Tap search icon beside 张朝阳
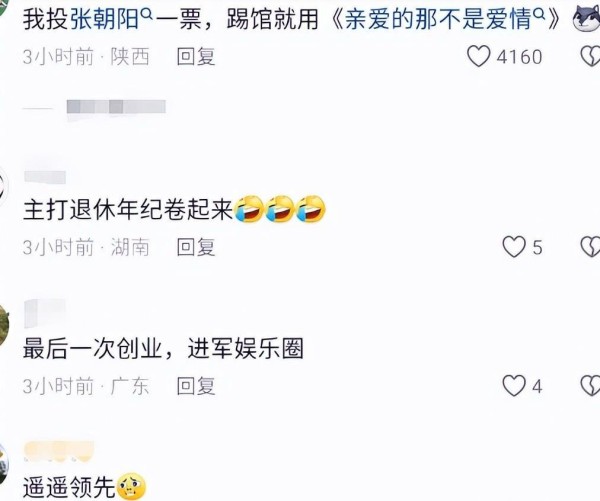 pyautogui.click(x=147, y=15)
